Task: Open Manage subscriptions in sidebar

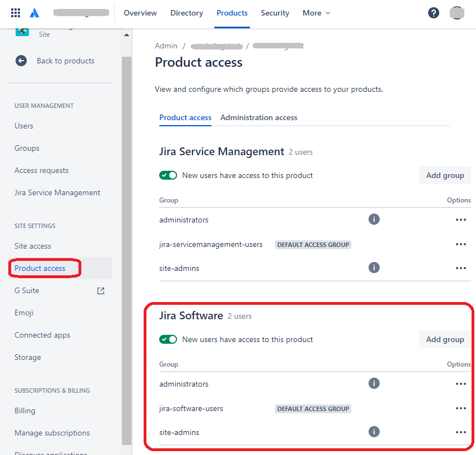Action: 52,433
